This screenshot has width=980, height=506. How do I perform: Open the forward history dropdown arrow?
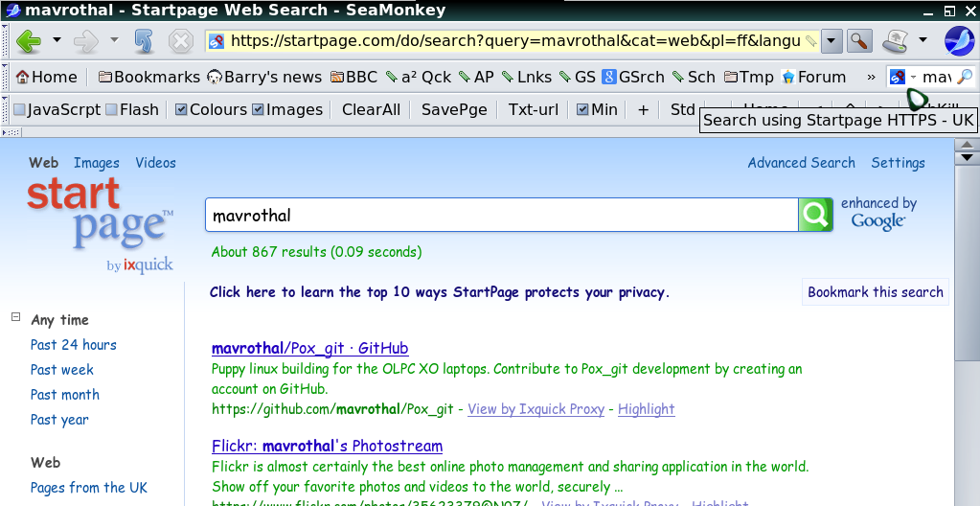[114, 40]
